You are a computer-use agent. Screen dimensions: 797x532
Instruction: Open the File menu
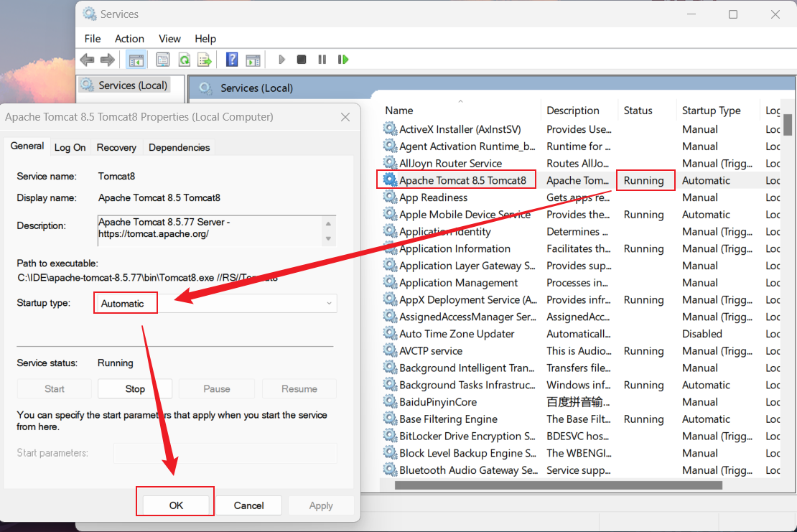[93, 39]
